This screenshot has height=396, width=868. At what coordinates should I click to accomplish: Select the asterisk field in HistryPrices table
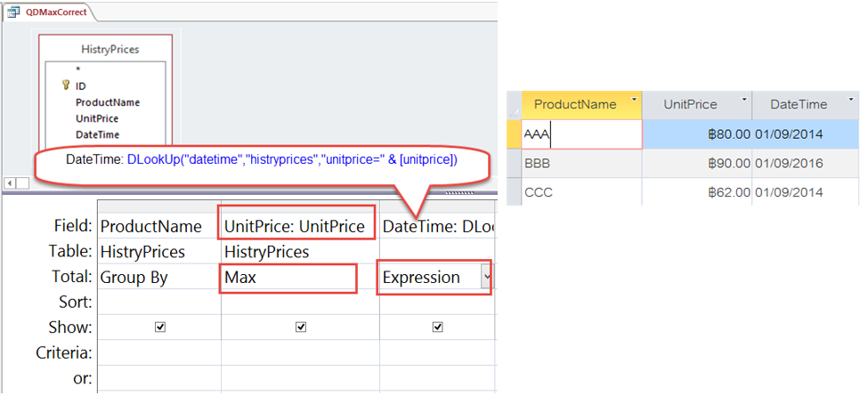tap(79, 69)
